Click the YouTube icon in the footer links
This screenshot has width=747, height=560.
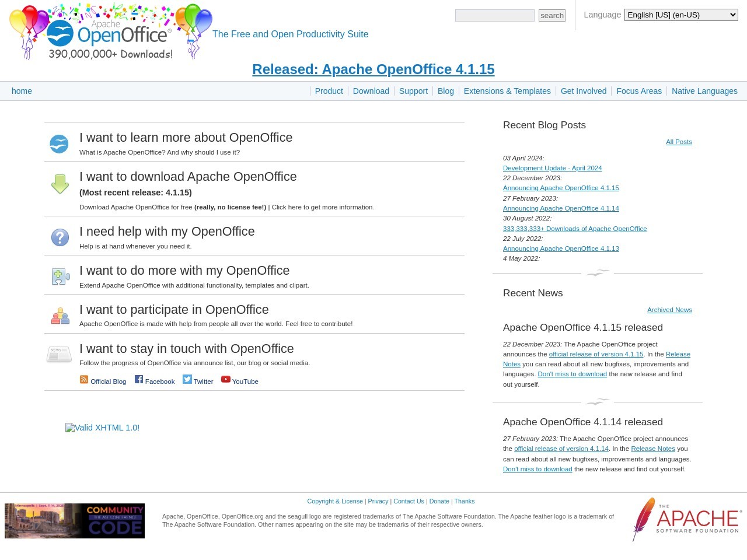point(226,379)
